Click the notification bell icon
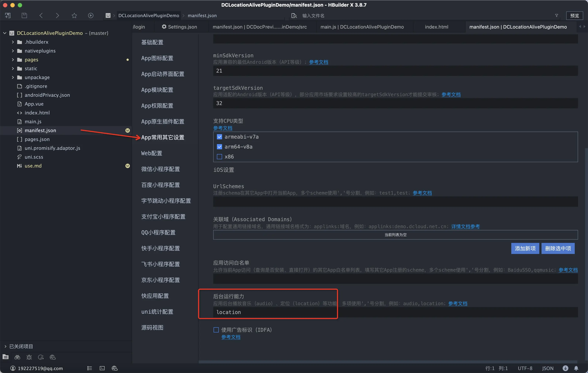Viewport: 588px width, 373px height. coord(576,368)
